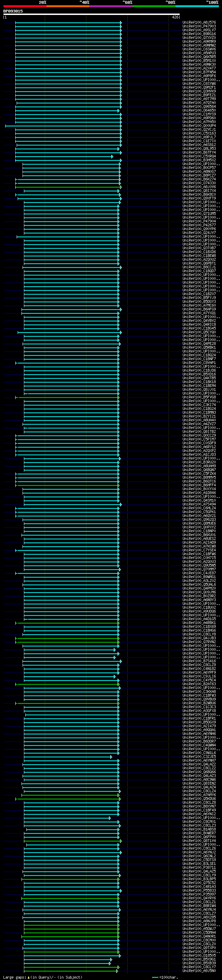Image resolution: width=222 pixels, height=980 pixels.
Task: Click entry UniRef100_Q6PBT1
Action: tap(199, 263)
